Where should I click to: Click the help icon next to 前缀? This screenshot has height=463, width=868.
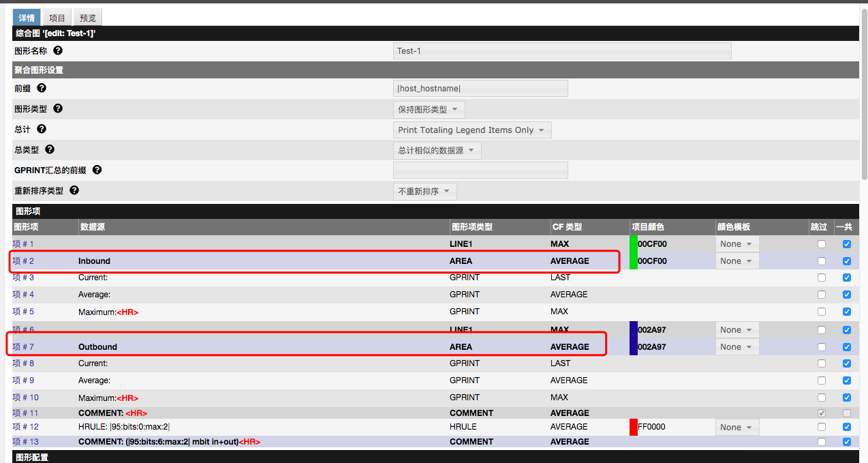[x=42, y=88]
